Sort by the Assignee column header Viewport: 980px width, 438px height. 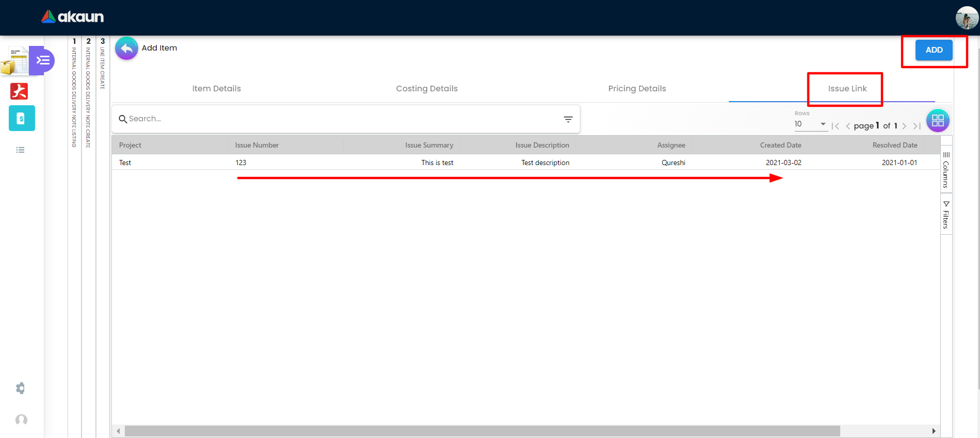(x=671, y=145)
